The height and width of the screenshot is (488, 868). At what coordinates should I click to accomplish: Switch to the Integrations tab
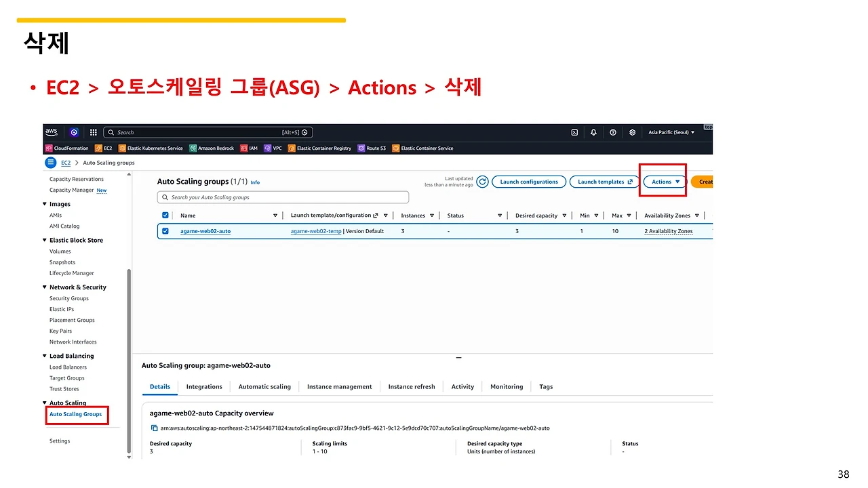(204, 387)
